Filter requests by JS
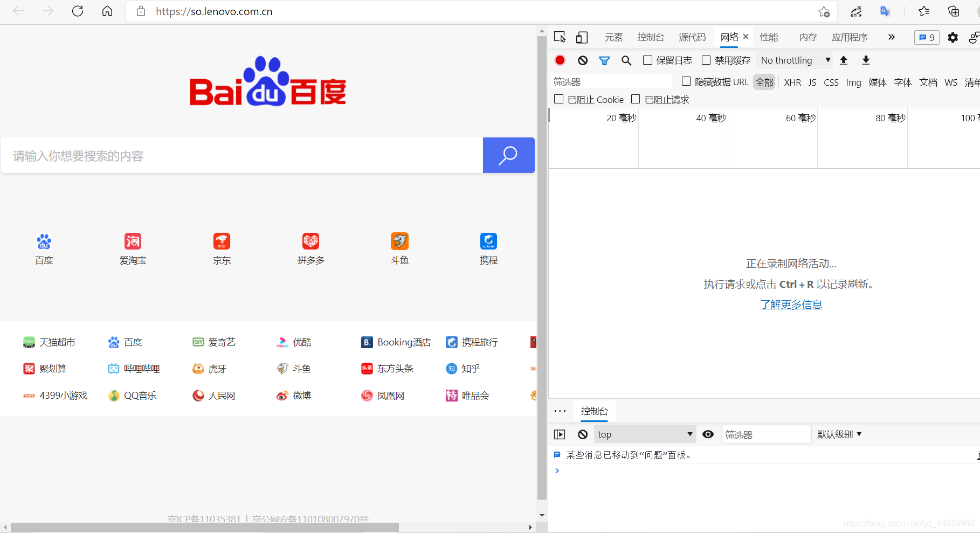Image resolution: width=980 pixels, height=533 pixels. click(812, 82)
